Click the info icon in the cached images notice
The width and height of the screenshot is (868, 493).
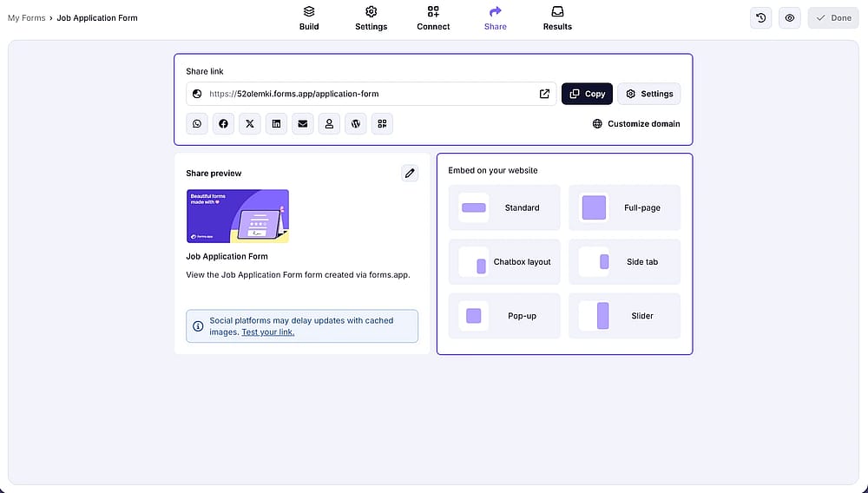point(198,325)
